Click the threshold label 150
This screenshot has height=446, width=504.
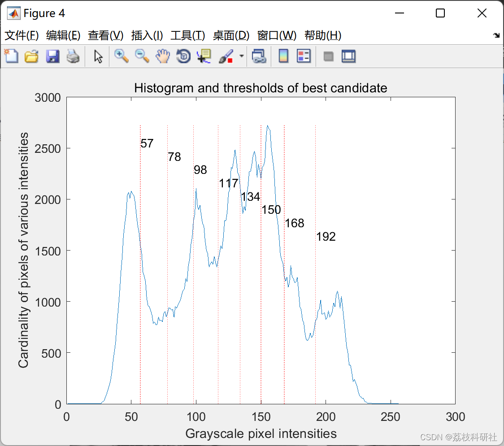(x=271, y=210)
